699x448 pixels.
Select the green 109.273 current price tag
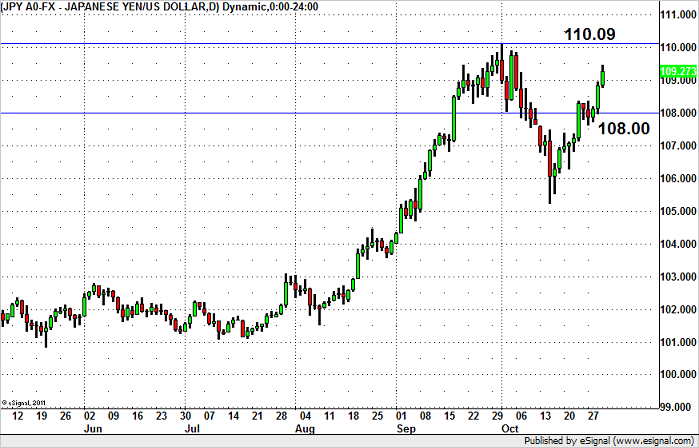[x=678, y=71]
